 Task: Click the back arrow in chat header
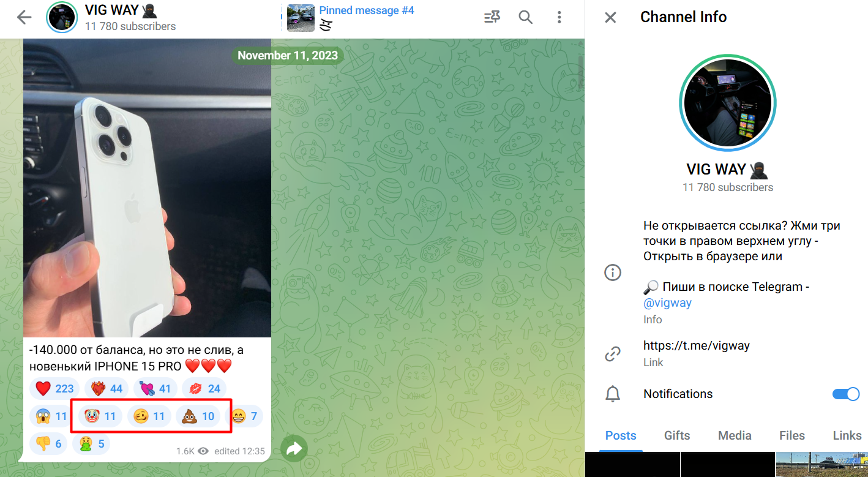(24, 18)
